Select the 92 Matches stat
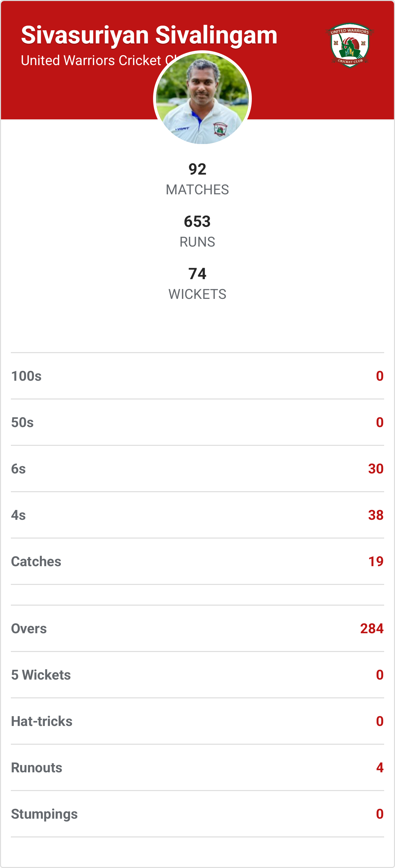The height and width of the screenshot is (868, 395). (197, 179)
